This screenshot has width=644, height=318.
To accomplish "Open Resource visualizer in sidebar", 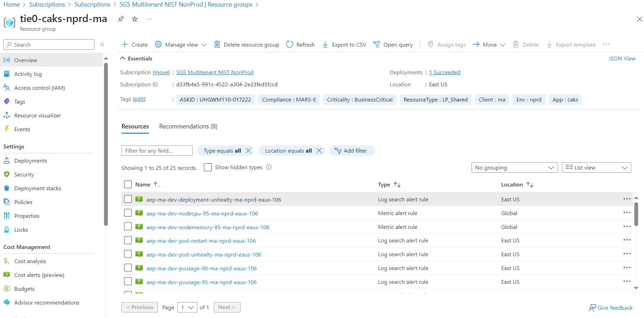I will point(37,116).
